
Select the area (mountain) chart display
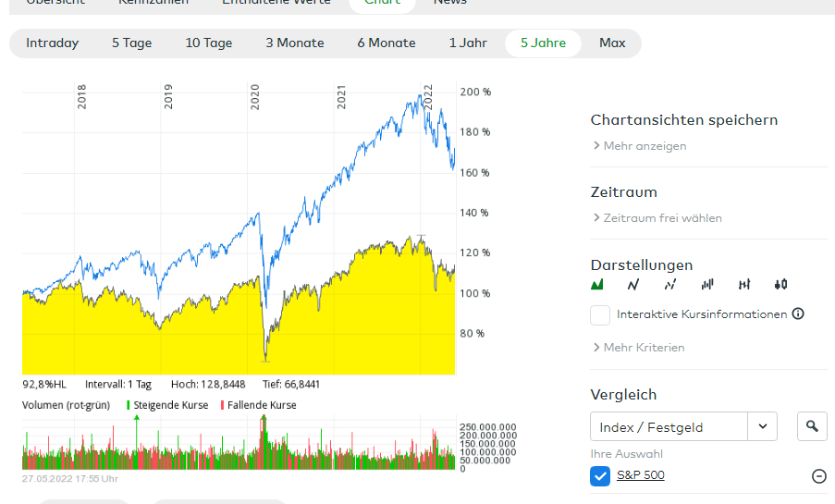pos(596,284)
